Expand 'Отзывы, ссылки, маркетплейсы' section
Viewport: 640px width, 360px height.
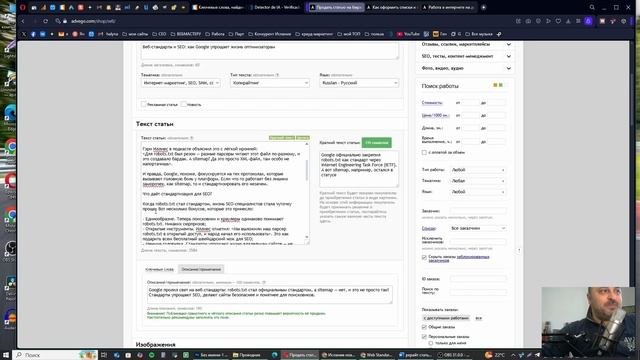(x=465, y=44)
